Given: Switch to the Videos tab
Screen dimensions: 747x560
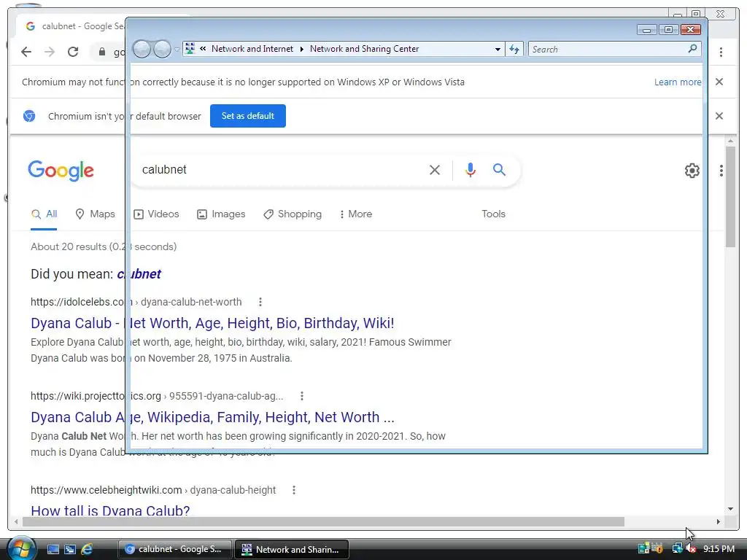Looking at the screenshot, I should click(156, 214).
